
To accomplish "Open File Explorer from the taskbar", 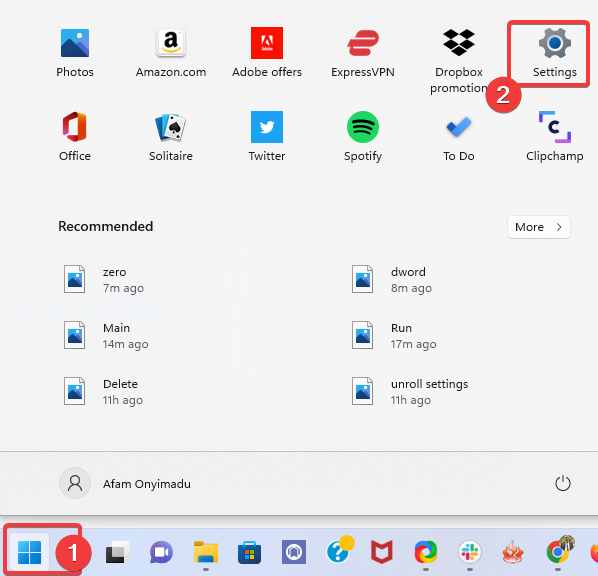I will click(206, 552).
